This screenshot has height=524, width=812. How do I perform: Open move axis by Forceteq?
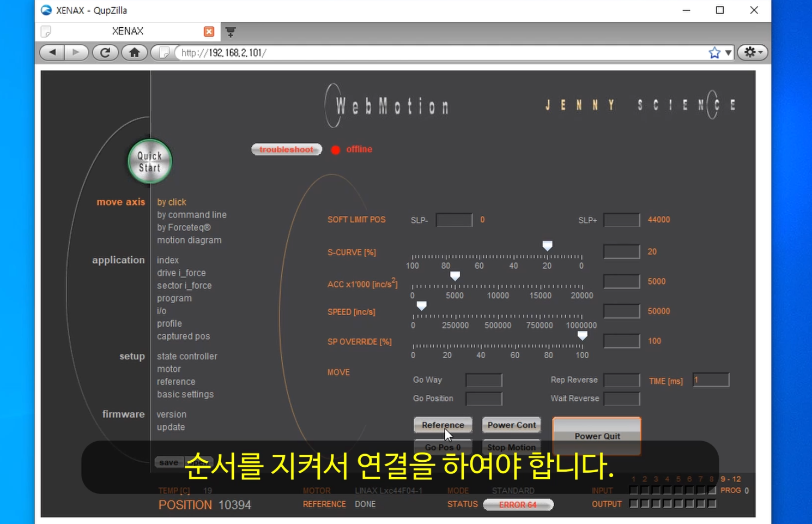click(x=184, y=227)
